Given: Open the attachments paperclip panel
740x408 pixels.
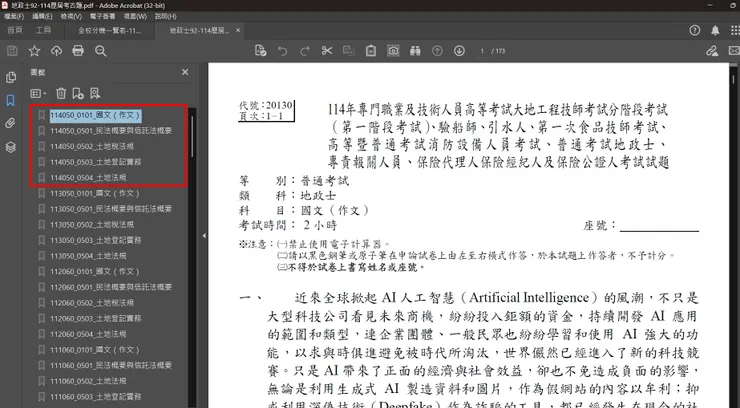Looking at the screenshot, I should tap(11, 123).
